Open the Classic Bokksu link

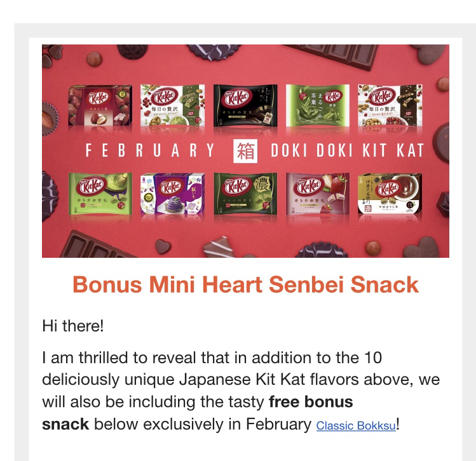coord(356,425)
